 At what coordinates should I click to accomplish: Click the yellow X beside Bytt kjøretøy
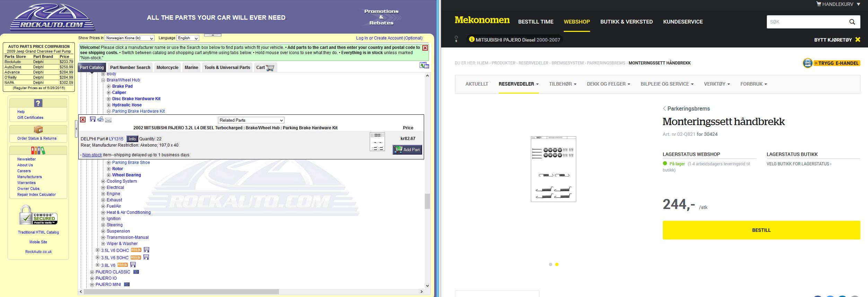[858, 40]
